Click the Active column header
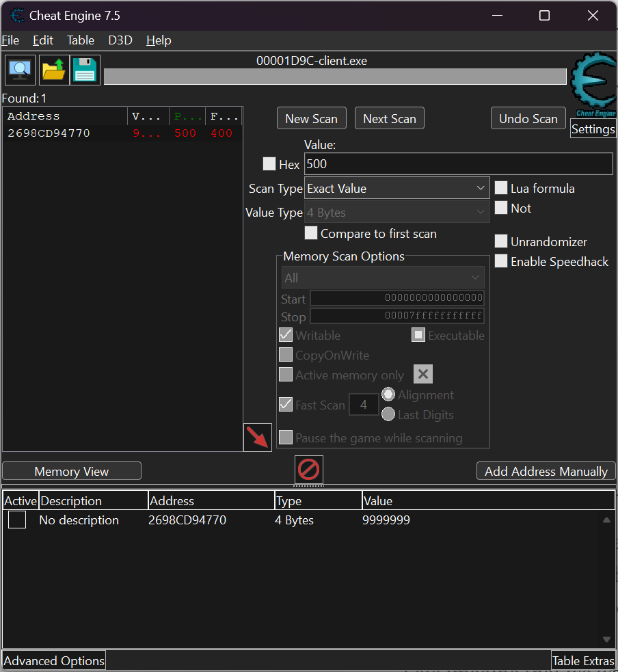The image size is (618, 672). click(x=21, y=500)
